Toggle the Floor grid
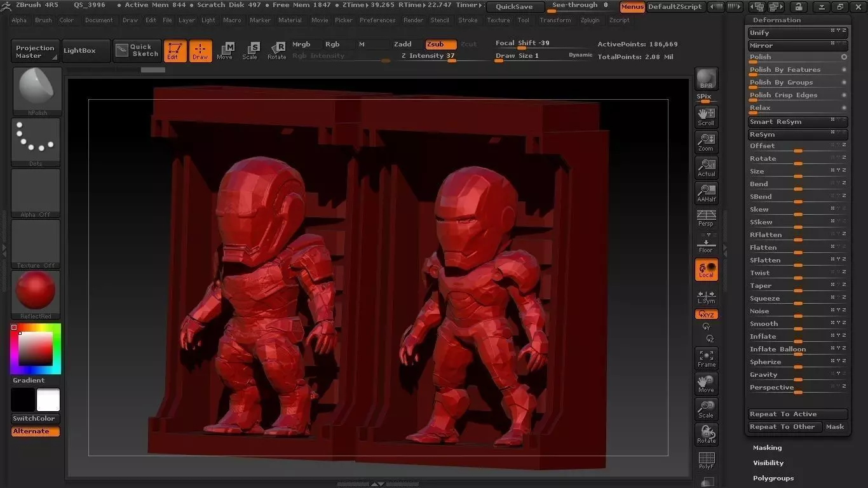Viewport: 868px width, 488px height. pos(706,243)
